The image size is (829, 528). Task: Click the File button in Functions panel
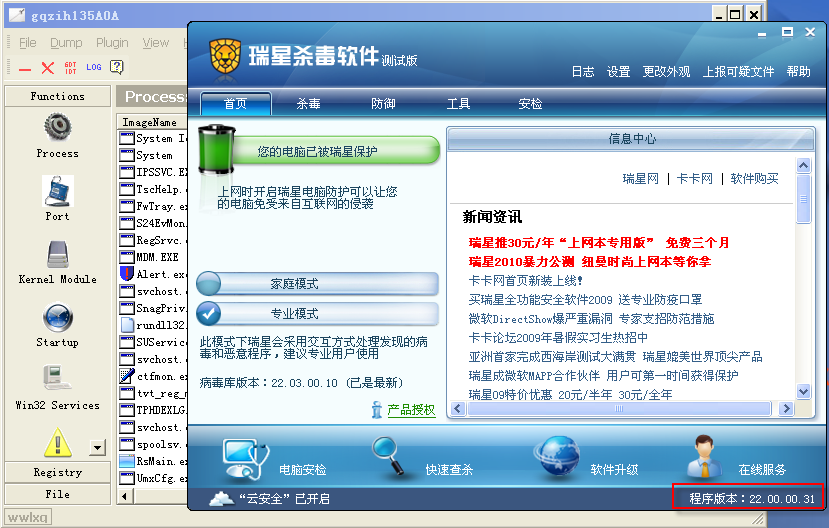click(x=58, y=494)
